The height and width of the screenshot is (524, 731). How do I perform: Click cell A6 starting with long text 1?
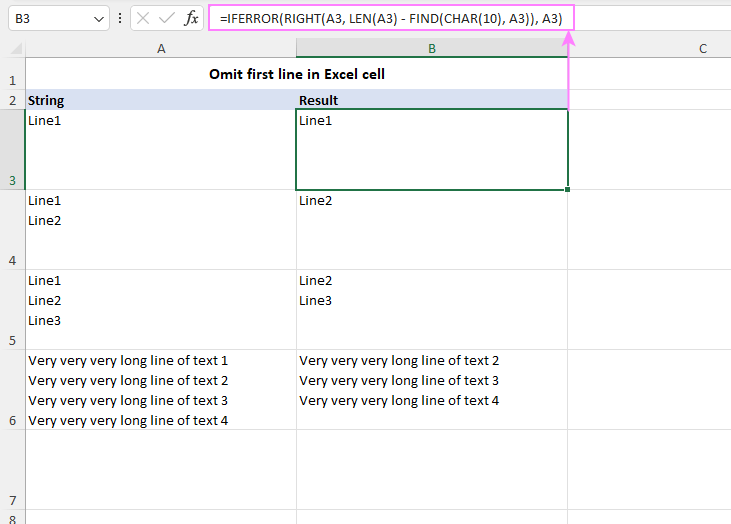(161, 390)
